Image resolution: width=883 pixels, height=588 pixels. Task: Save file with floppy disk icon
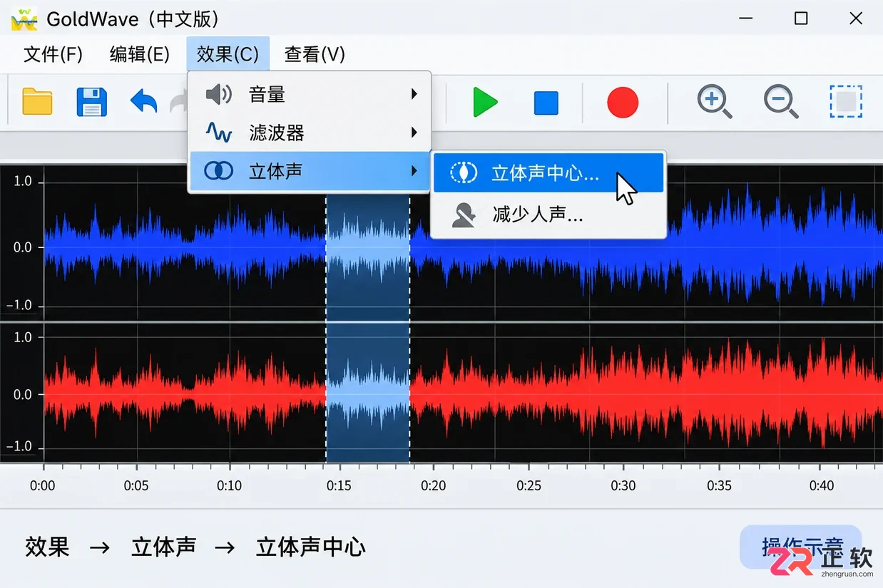coord(91,102)
